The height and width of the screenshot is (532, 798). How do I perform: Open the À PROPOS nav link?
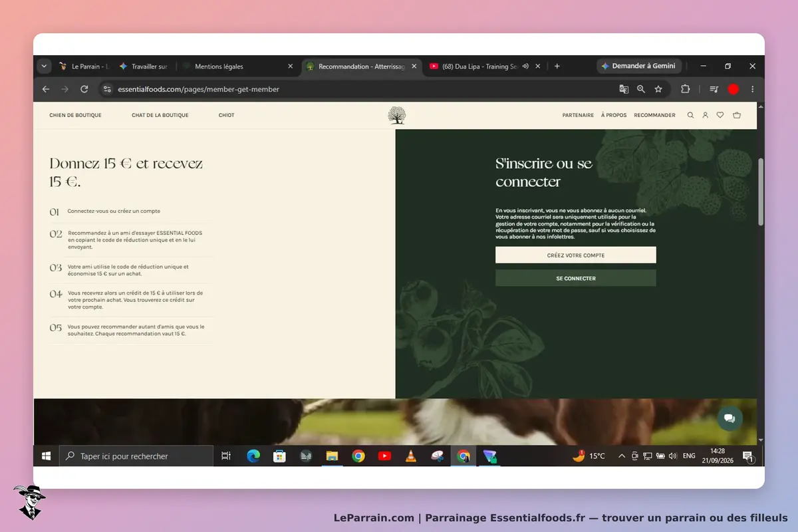(614, 115)
